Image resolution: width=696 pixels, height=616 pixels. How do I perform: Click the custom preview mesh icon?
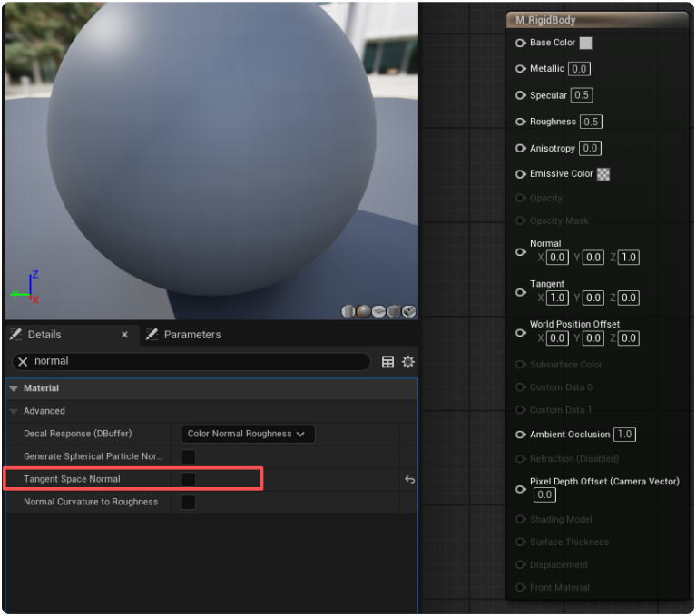(x=409, y=311)
